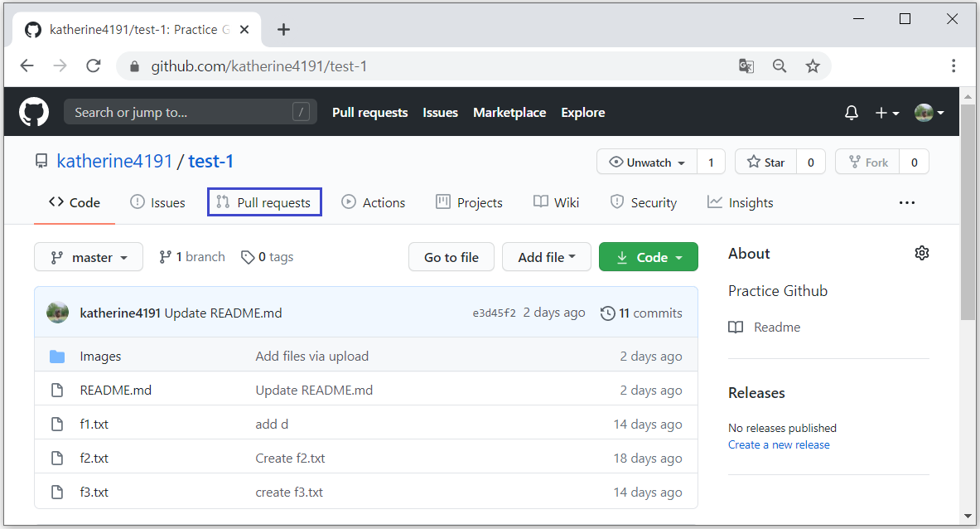Open 'add d' commit message
This screenshot has height=529, width=980.
[x=272, y=424]
